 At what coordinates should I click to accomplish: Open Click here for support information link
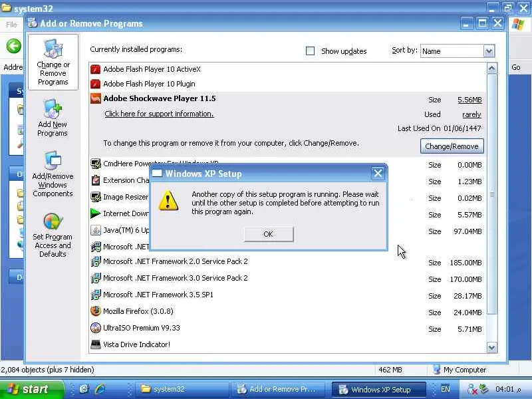click(159, 114)
